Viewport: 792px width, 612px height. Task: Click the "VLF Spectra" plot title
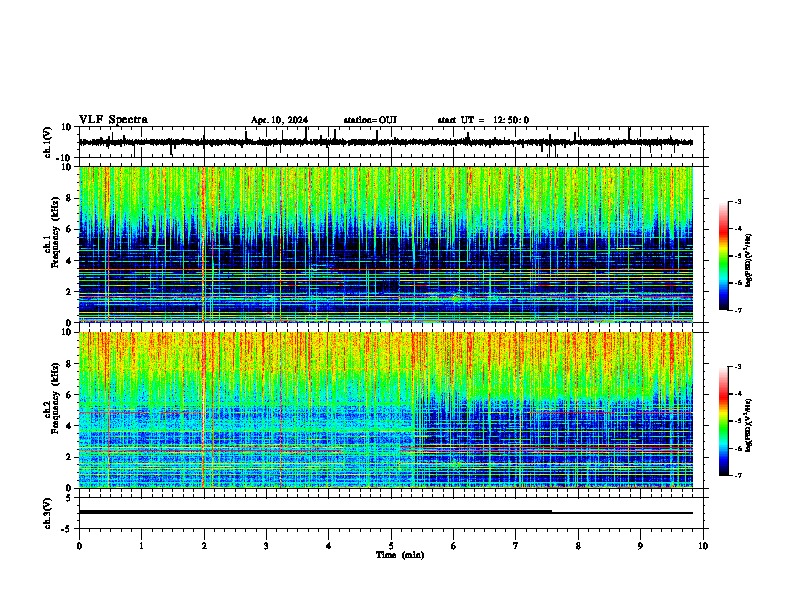[113, 120]
